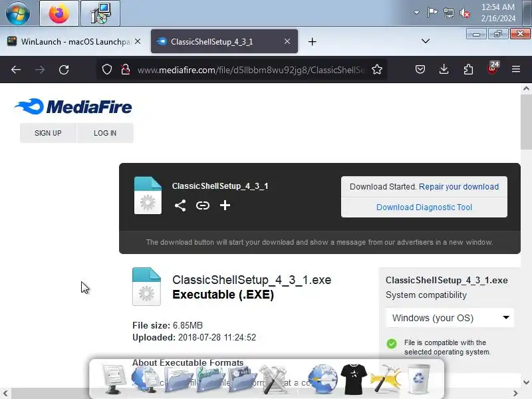
Task: Open the Windows Start menu orb
Action: [18, 13]
